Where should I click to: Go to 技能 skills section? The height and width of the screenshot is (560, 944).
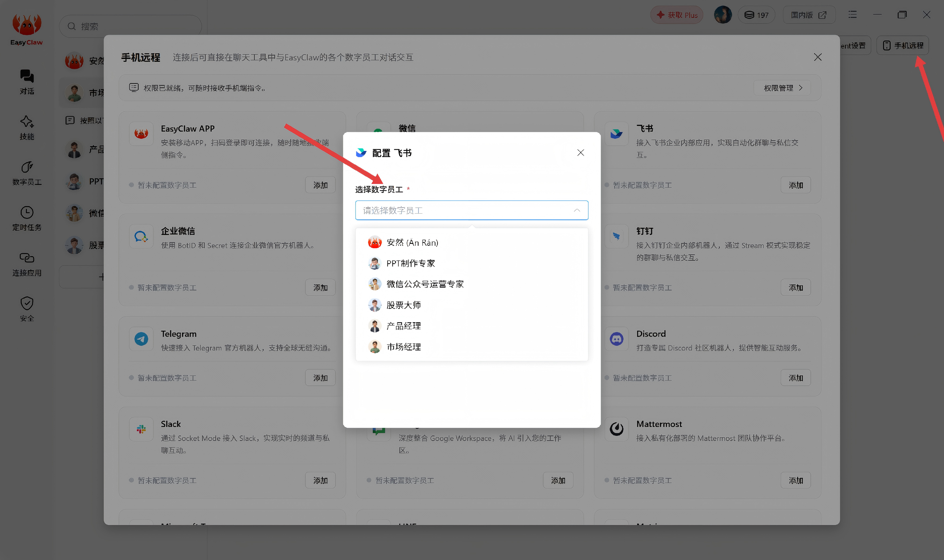point(27,127)
